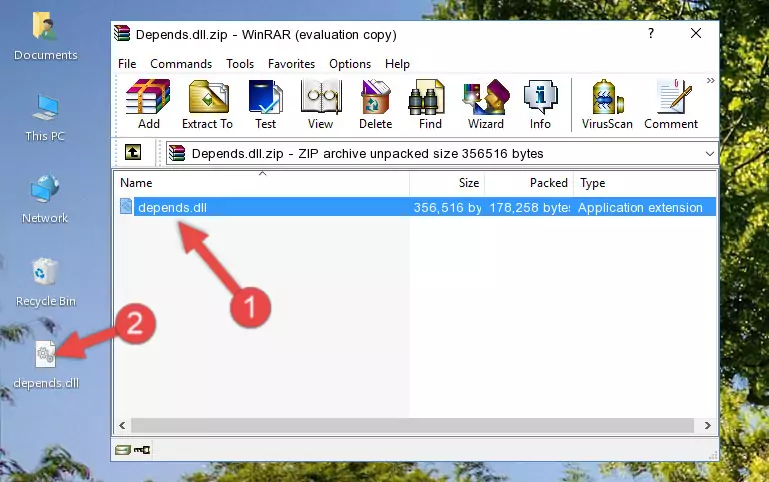The width and height of the screenshot is (769, 482).
Task: Open the Help menu
Action: [x=397, y=64]
